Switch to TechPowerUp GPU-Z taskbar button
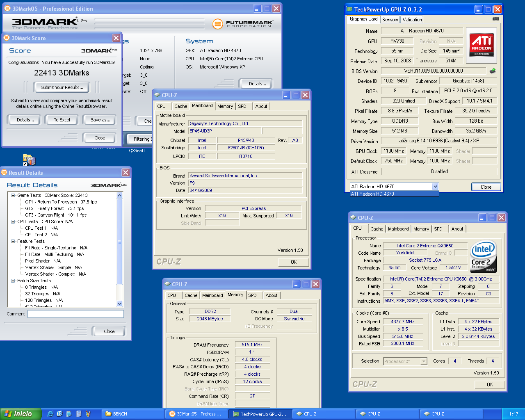The width and height of the screenshot is (525, 420). [260, 414]
